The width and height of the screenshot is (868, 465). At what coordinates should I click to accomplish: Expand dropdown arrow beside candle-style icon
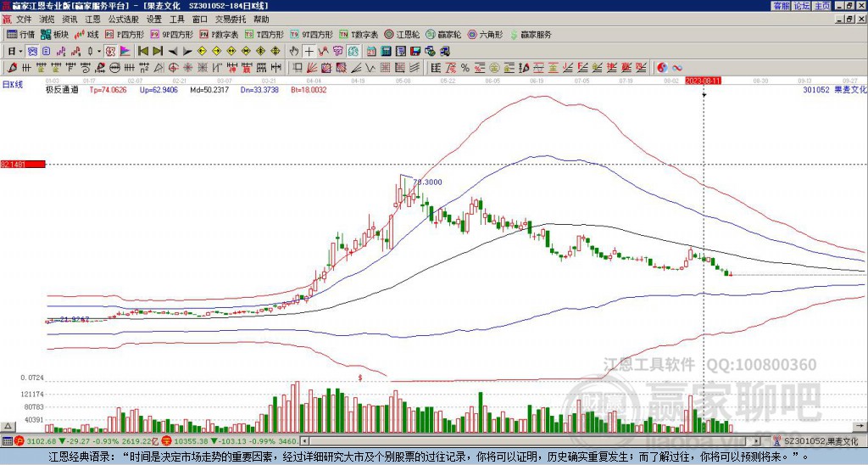99,51
